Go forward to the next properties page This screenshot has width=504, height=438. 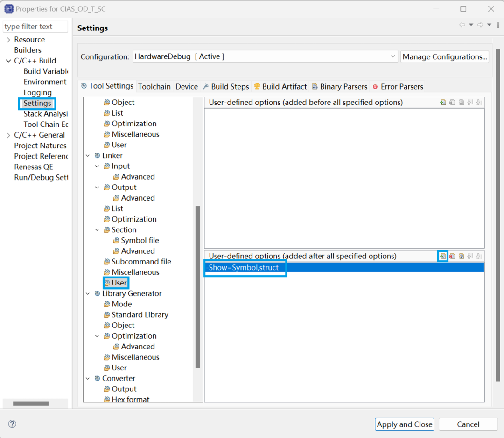[x=480, y=25]
